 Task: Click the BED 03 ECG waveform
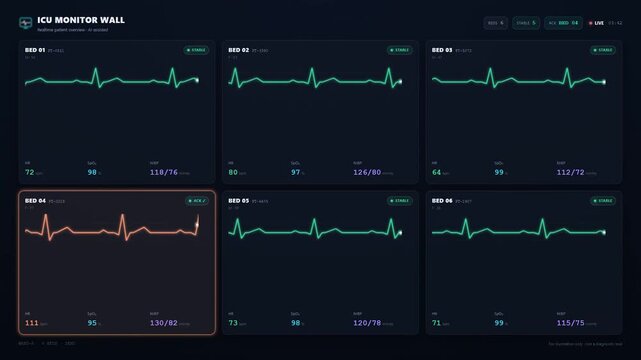point(519,78)
